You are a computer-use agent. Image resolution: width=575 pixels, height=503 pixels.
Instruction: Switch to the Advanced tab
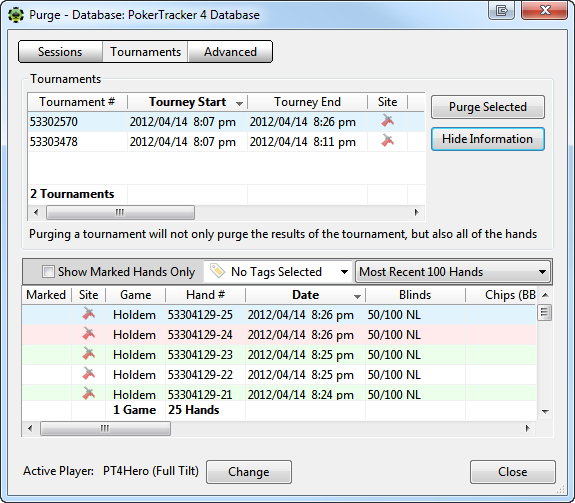pyautogui.click(x=230, y=52)
